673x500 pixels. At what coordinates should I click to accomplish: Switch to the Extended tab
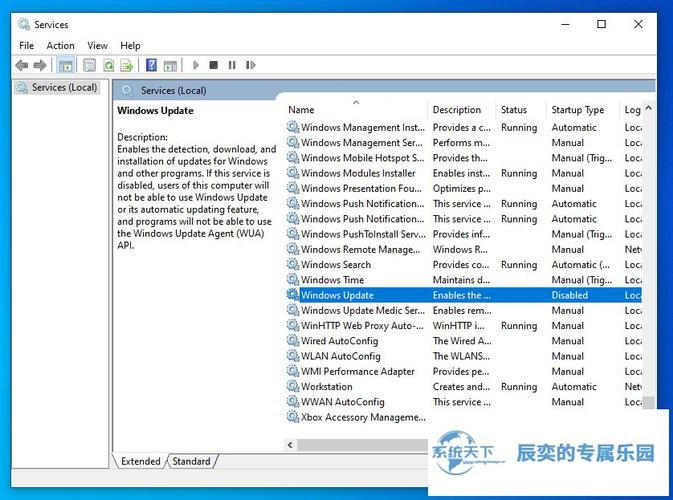140,461
